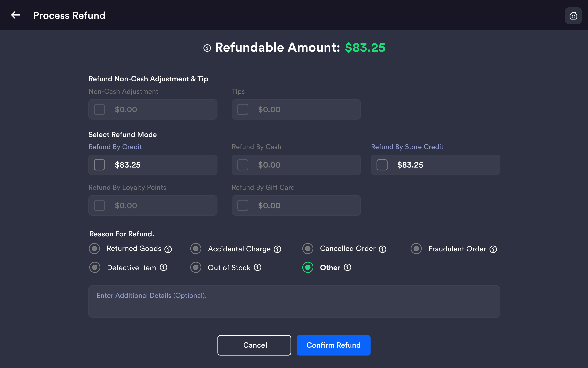Show info beside Refundable Amount
Image resolution: width=588 pixels, height=368 pixels.
(x=207, y=48)
